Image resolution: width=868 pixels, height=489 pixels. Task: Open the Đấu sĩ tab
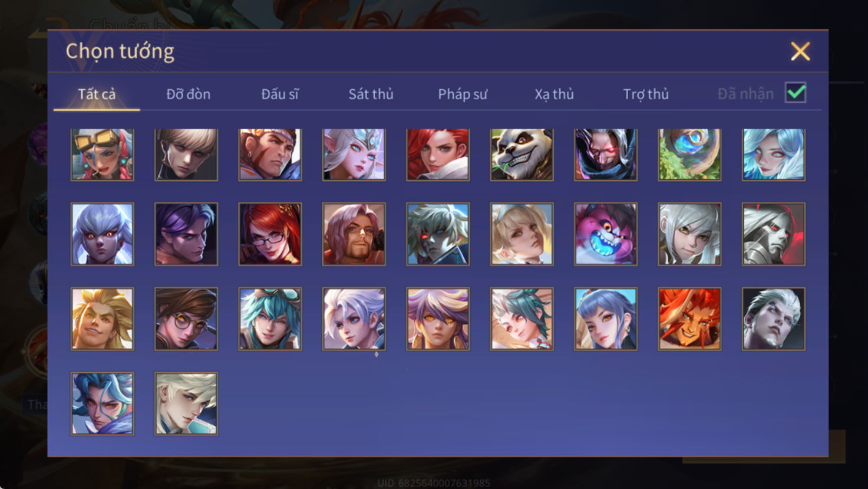280,94
